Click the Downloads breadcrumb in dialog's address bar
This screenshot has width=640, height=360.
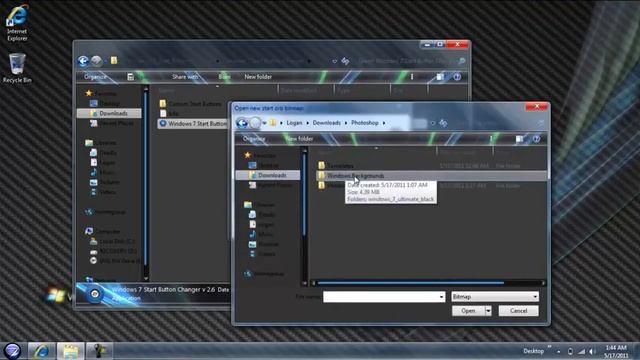click(327, 123)
